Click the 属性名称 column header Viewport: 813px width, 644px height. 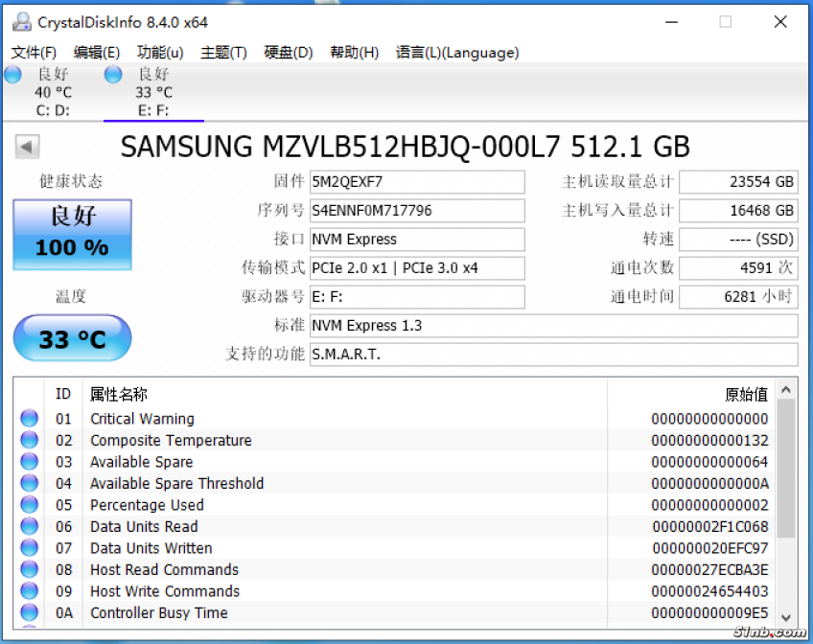[119, 394]
